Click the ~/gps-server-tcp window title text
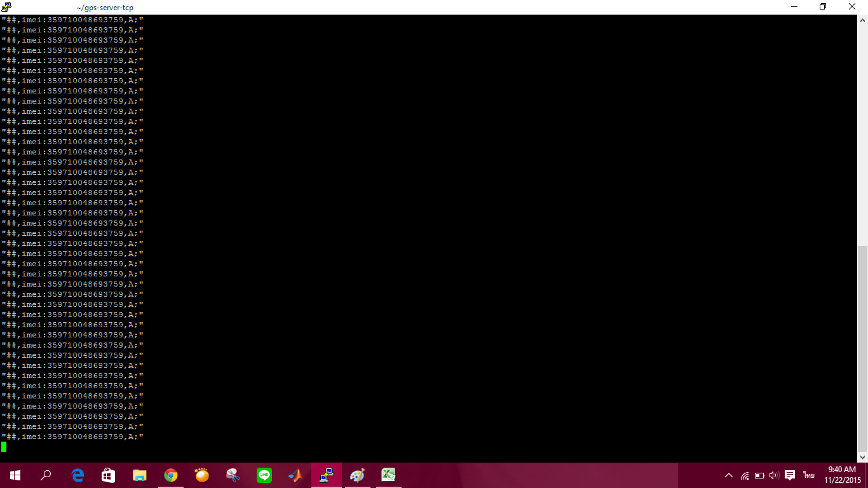 pos(105,8)
